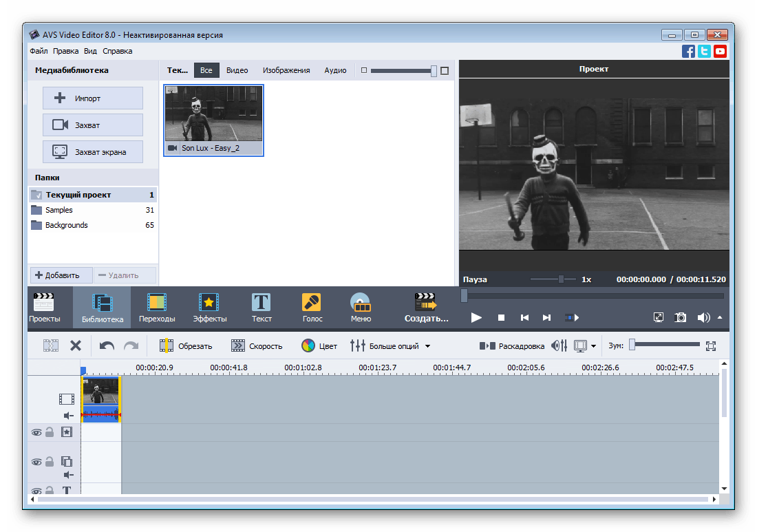The width and height of the screenshot is (757, 532).
Task: Mute the main video track audio
Action: click(68, 416)
